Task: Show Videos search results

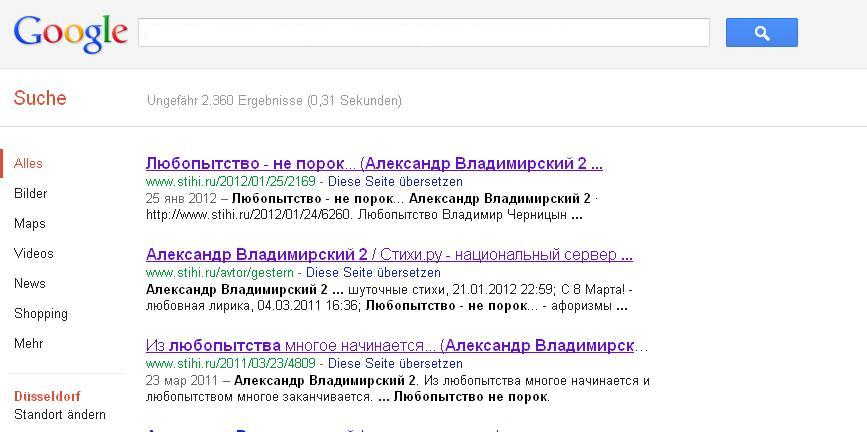Action: [x=33, y=253]
